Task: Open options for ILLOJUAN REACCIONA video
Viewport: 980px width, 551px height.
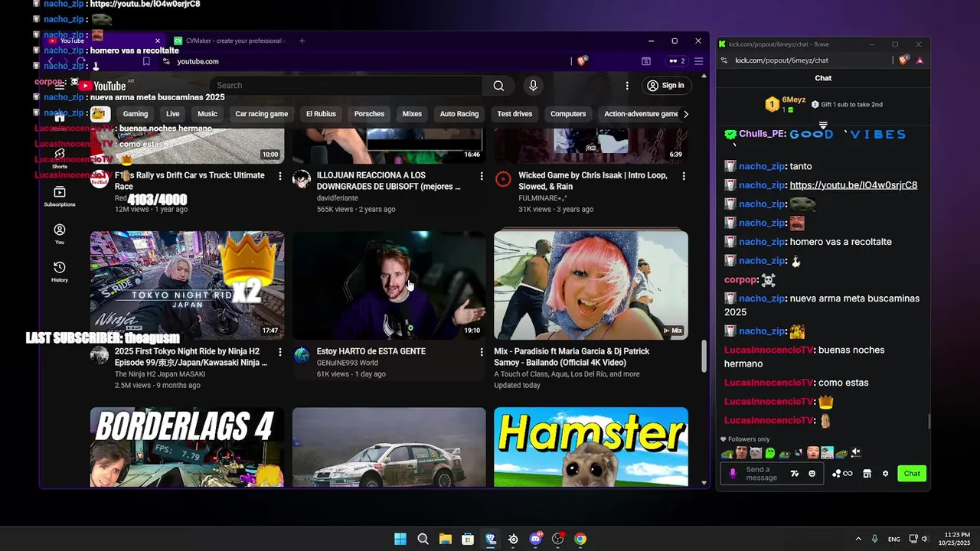Action: click(x=482, y=176)
